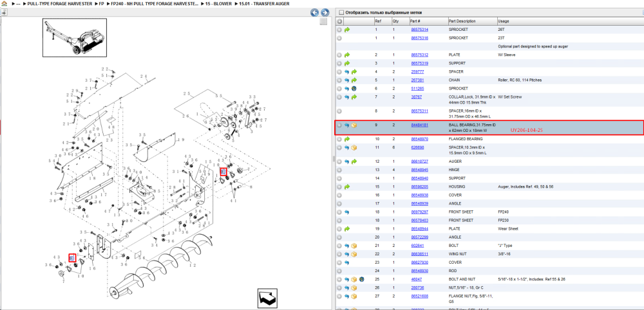Screen dimensions: 644x310
Task: Click box icon on WING NUT row
Action: pyautogui.click(x=354, y=254)
